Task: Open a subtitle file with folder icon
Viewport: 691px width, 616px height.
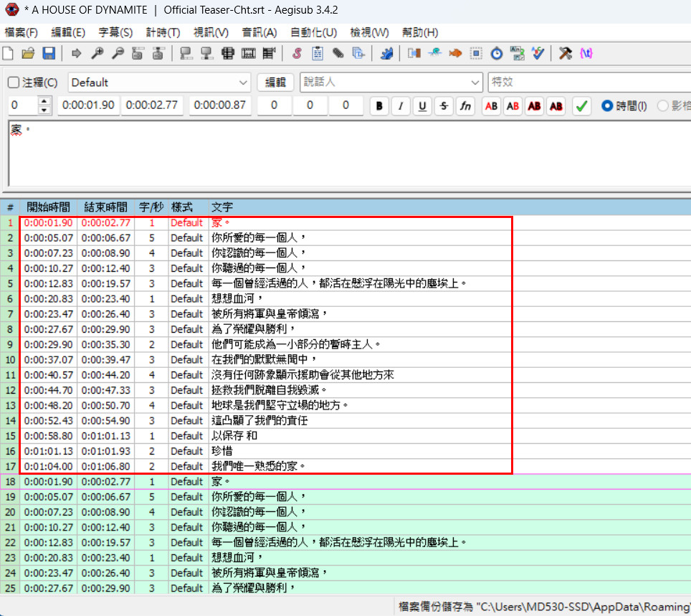Action: coord(29,53)
